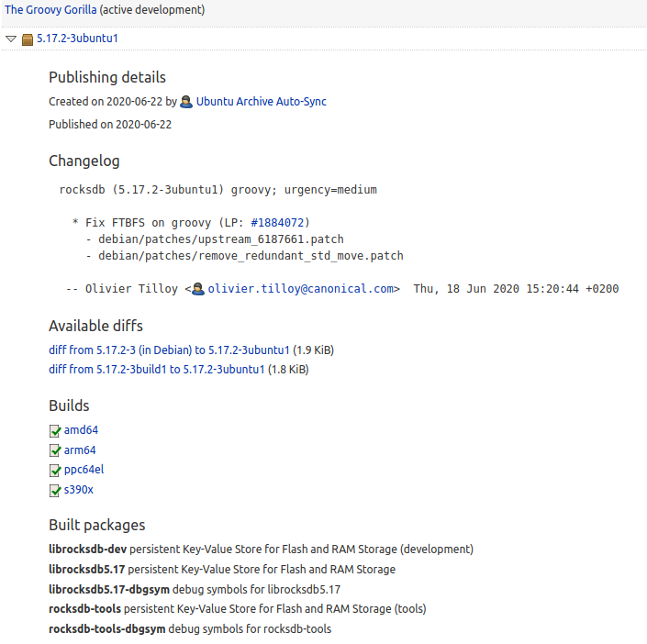Open Ubuntu Archive Auto-Sync profile link
This screenshot has width=647, height=644.
point(261,102)
